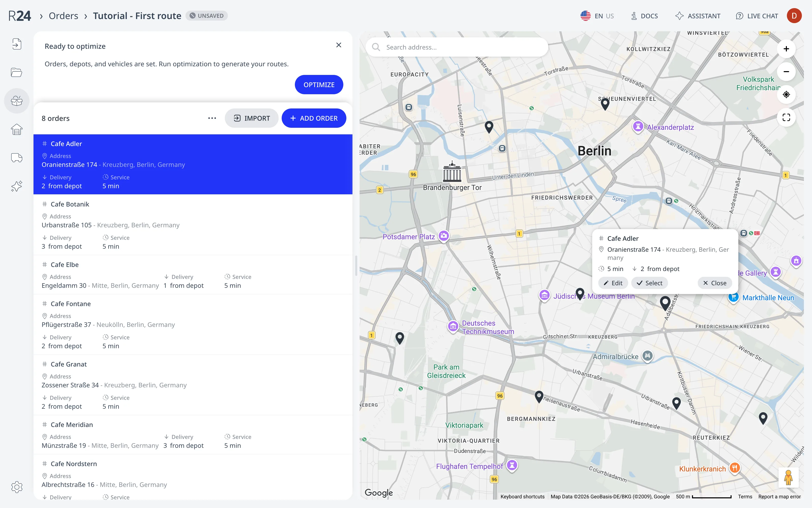Click the IMPORT button

(252, 118)
